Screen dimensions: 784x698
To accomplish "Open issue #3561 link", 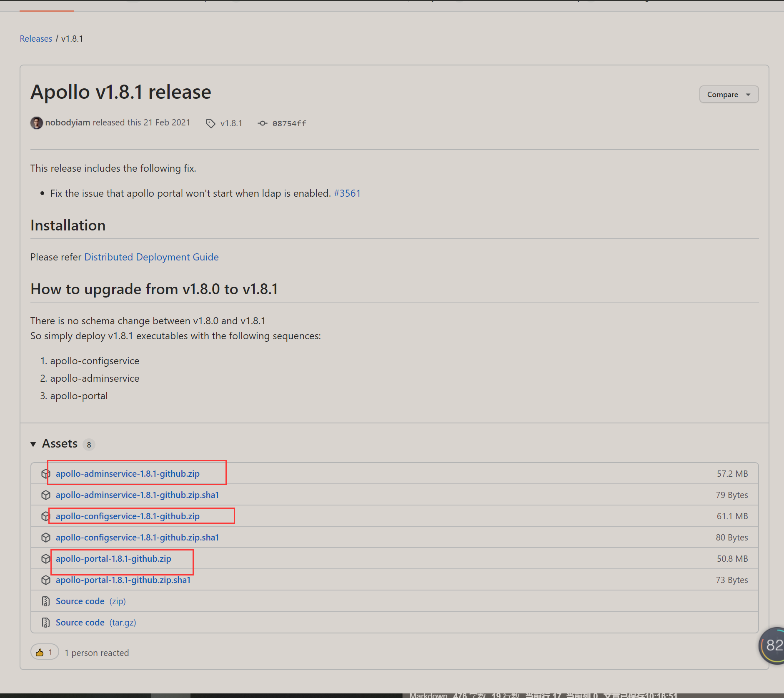I will pos(347,193).
